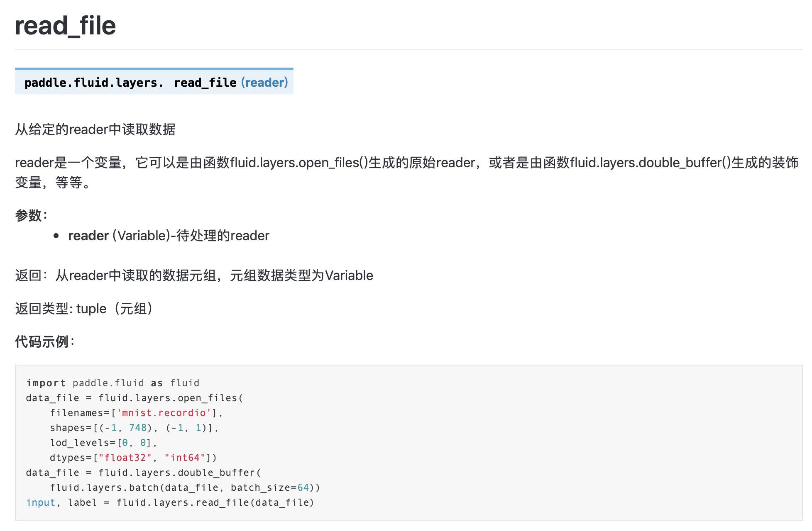Click fluid.layers.open_files() in description paragraph
The width and height of the screenshot is (812, 531).
coord(299,163)
